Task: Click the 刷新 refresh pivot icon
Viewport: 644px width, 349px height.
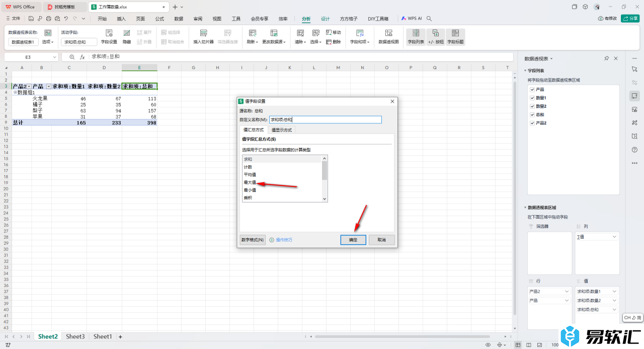Action: pos(253,33)
